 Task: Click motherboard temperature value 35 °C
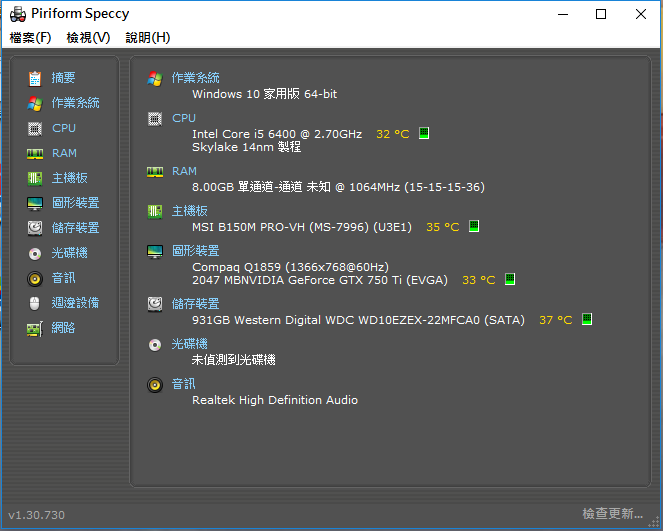coord(443,227)
